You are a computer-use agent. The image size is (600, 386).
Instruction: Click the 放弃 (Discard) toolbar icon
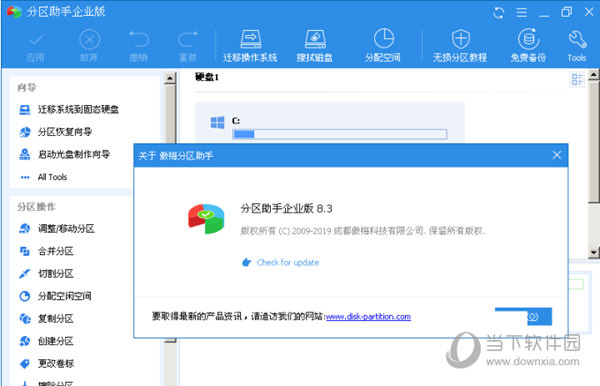(89, 39)
